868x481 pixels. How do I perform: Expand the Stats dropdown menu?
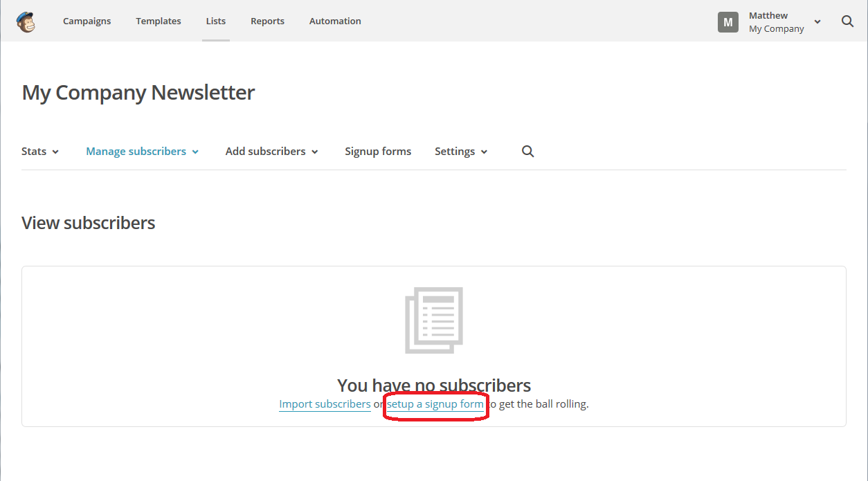[40, 152]
